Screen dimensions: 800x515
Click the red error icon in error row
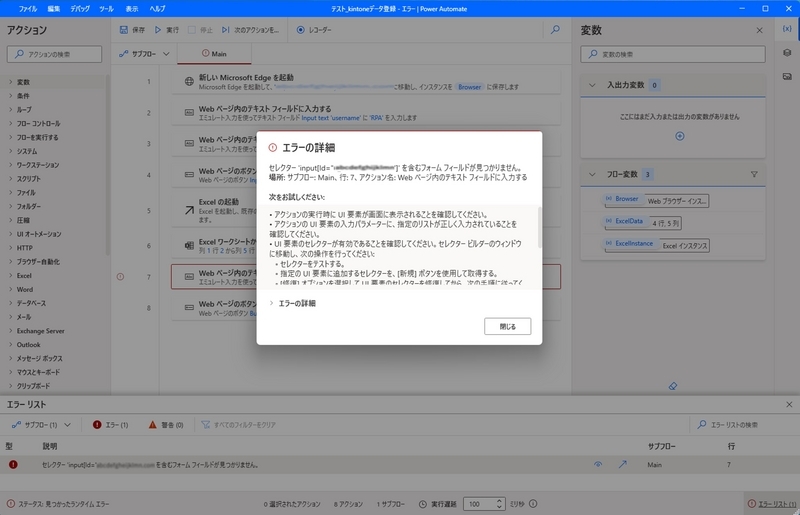click(13, 464)
